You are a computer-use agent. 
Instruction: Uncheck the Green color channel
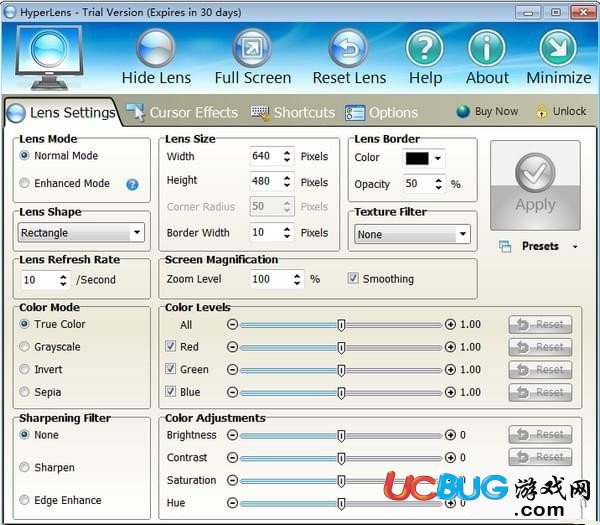click(170, 369)
